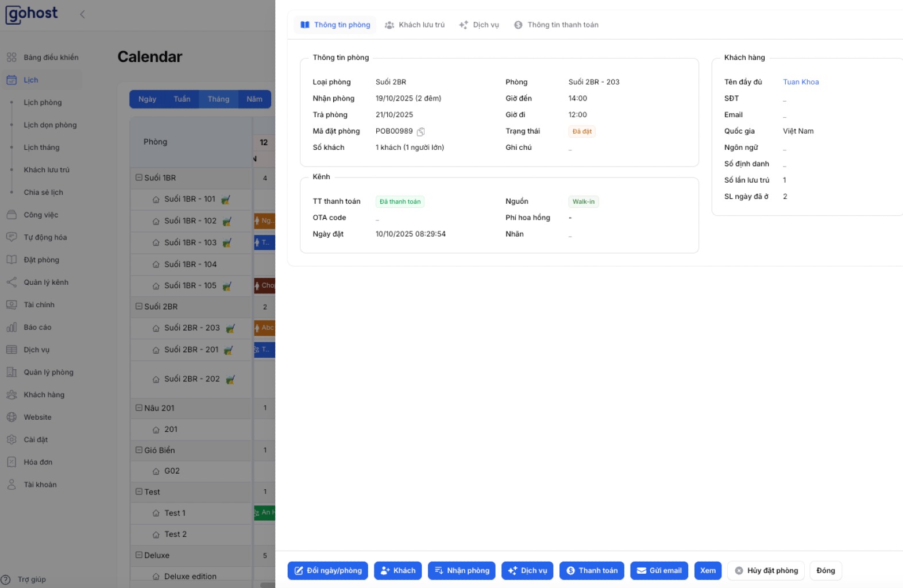Viewport: 903px width, 588px height.
Task: Copy the booking code POB00989
Action: pos(420,132)
